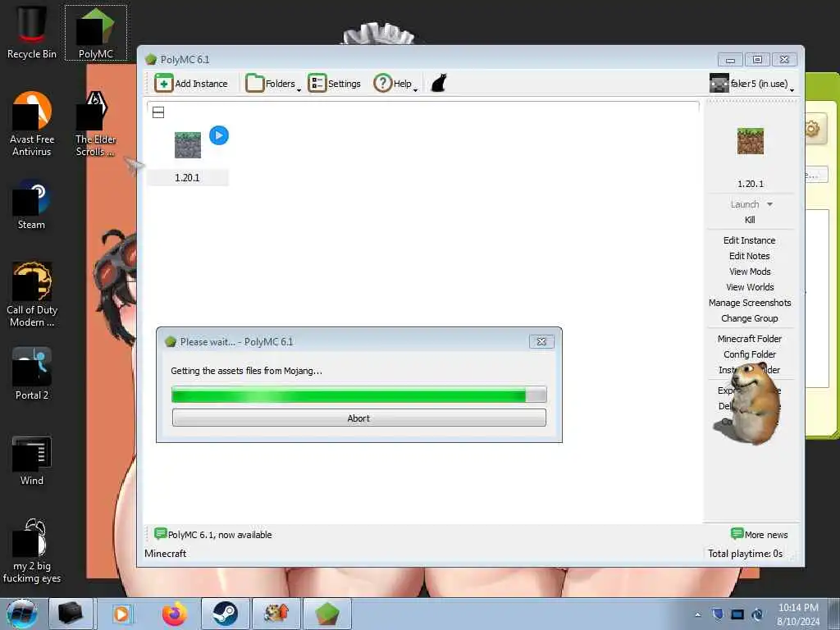The height and width of the screenshot is (630, 840).
Task: Click the Firefox taskbar icon
Action: pos(175,614)
